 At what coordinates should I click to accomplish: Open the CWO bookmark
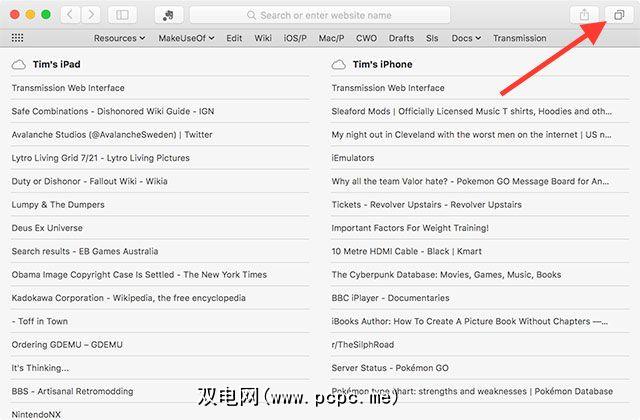tap(366, 38)
